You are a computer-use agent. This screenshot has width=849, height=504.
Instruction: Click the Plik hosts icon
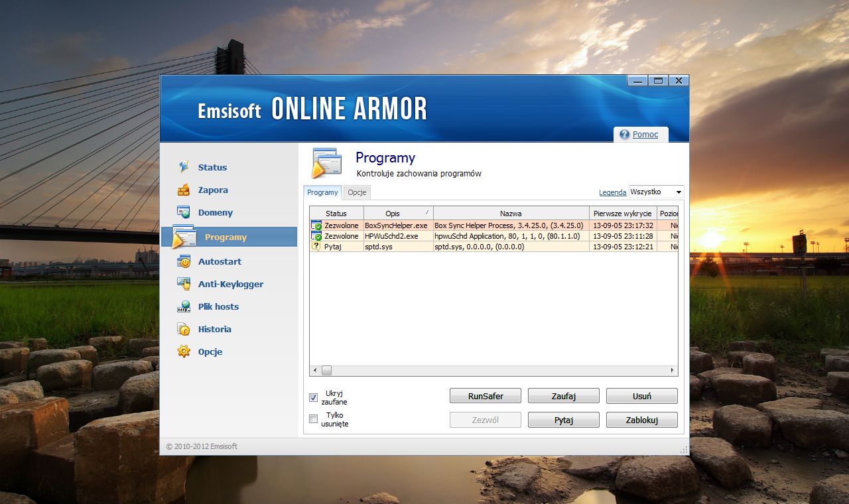pos(184,306)
